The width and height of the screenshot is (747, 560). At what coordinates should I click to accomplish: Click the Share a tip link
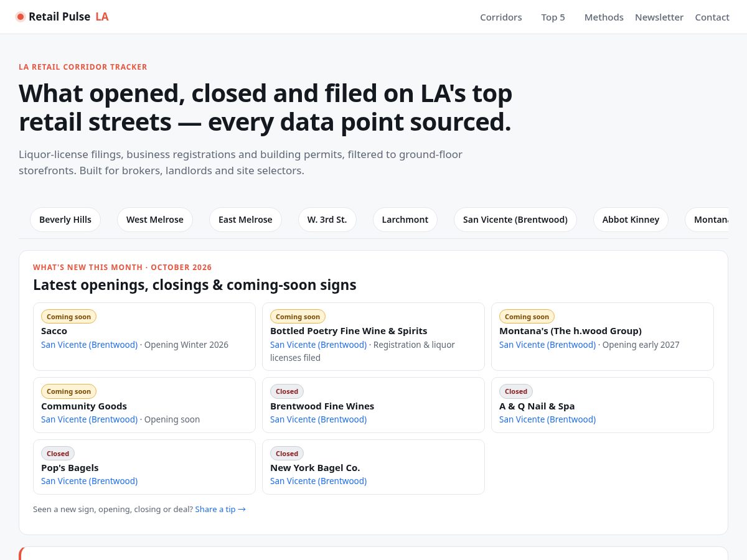(220, 509)
